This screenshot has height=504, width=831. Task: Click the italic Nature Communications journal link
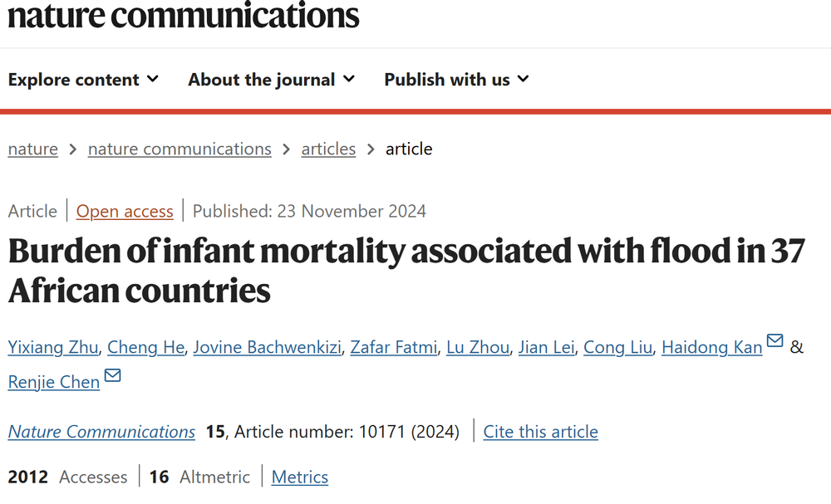101,432
